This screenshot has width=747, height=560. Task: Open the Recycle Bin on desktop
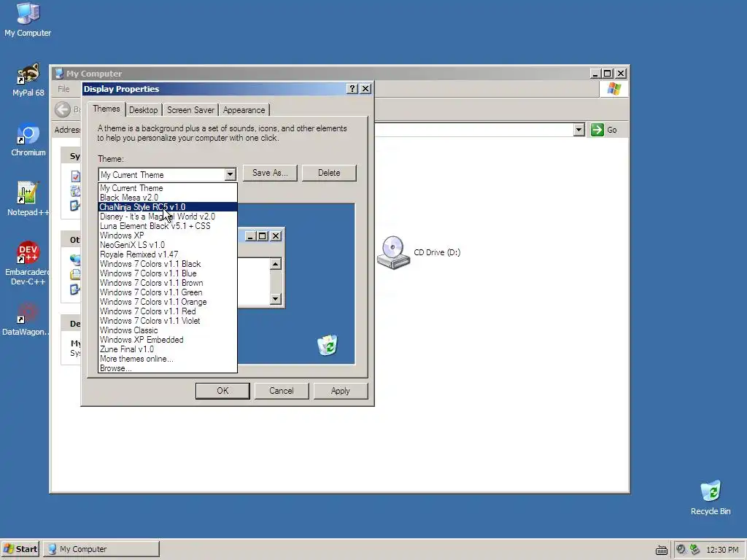pos(711,498)
